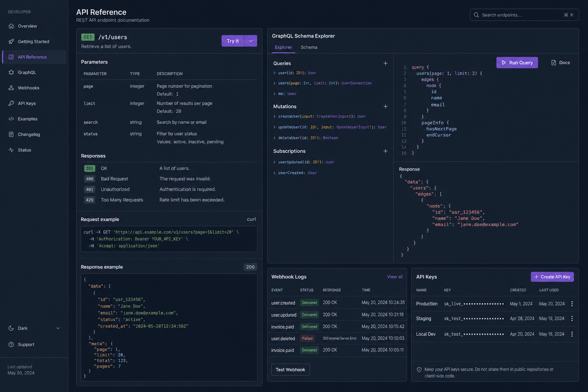Expand the userCreated subscription

[x=274, y=173]
